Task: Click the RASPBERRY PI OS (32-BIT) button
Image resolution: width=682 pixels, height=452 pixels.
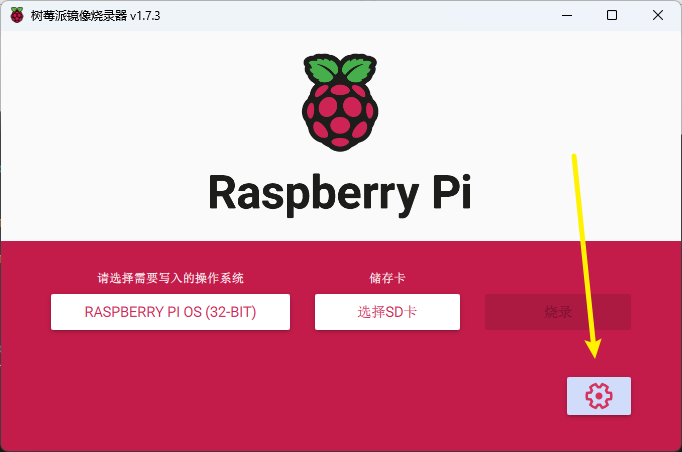Action: click(170, 312)
